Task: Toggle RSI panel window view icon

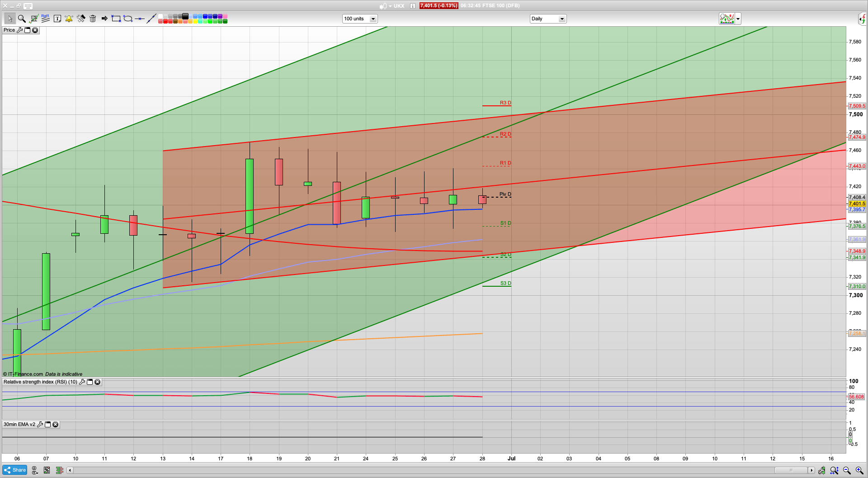Action: coord(90,382)
